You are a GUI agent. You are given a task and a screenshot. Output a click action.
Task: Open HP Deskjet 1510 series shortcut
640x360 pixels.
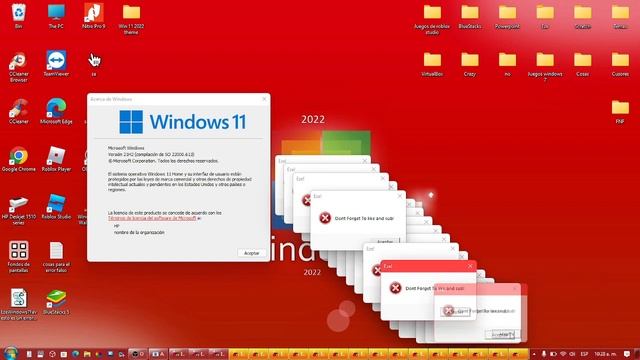coord(18,209)
